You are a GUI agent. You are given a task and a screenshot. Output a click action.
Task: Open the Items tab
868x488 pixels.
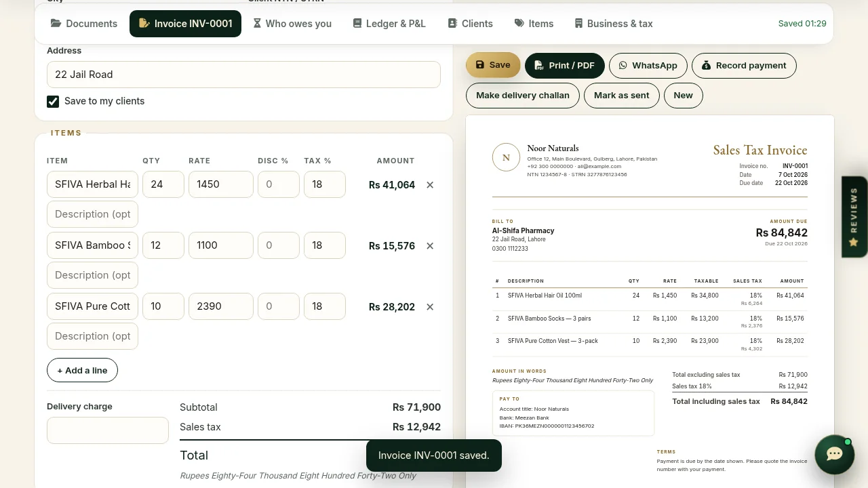pos(534,24)
